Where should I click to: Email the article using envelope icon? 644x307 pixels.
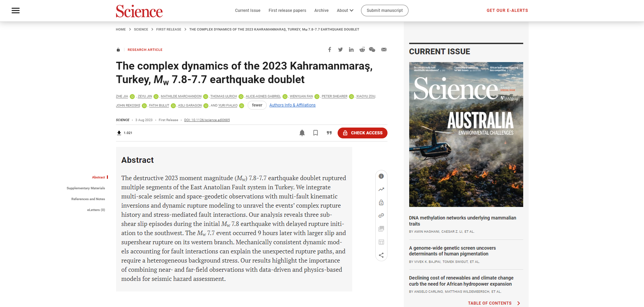tap(384, 50)
